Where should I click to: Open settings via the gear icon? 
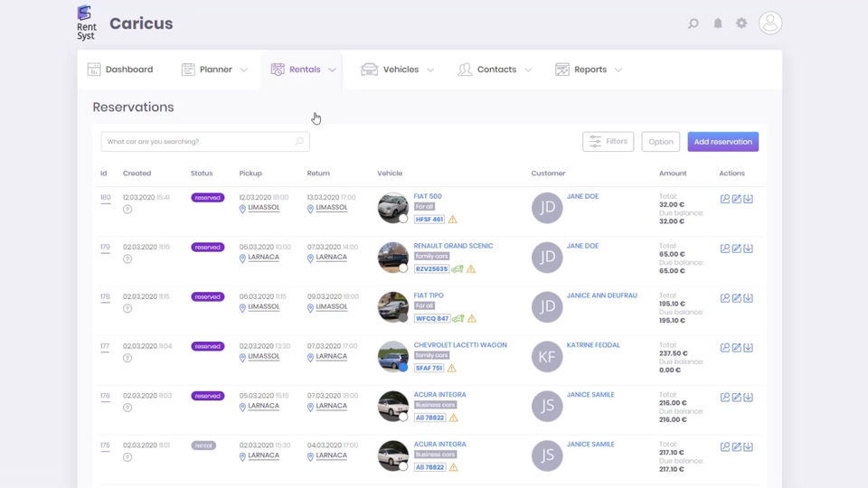tap(741, 23)
